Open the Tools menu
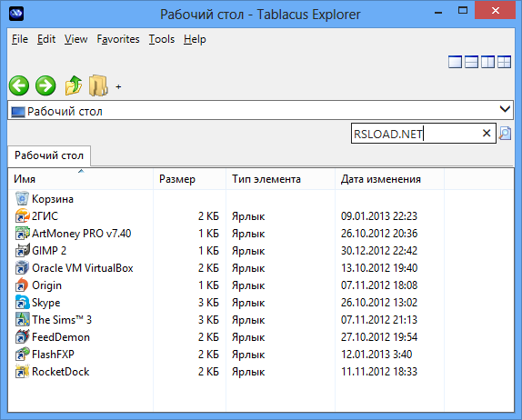The height and width of the screenshot is (420, 522). coord(162,39)
